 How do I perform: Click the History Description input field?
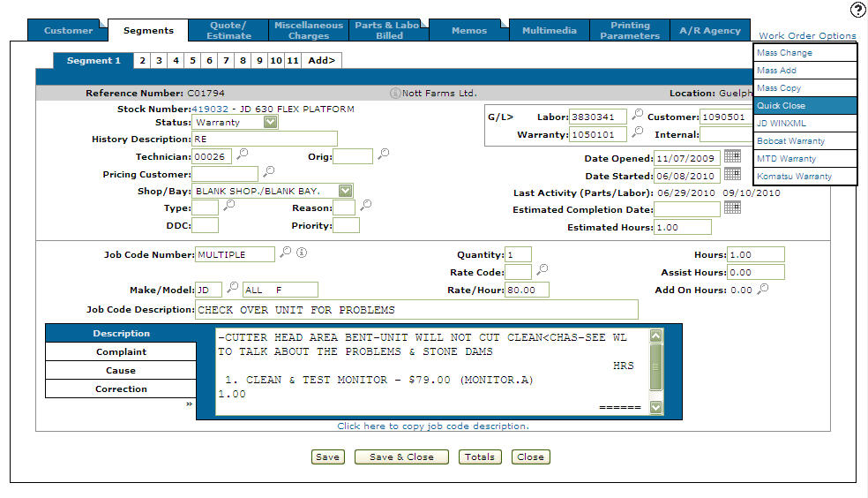(265, 139)
